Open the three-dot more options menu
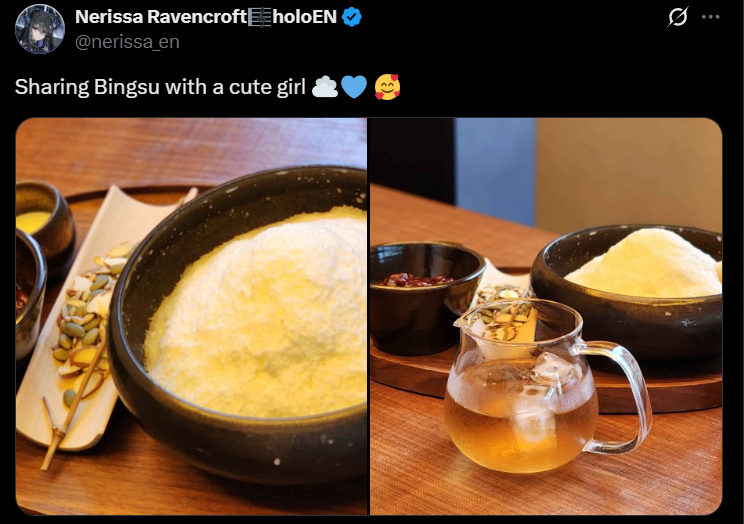The width and height of the screenshot is (744, 524). click(x=710, y=17)
